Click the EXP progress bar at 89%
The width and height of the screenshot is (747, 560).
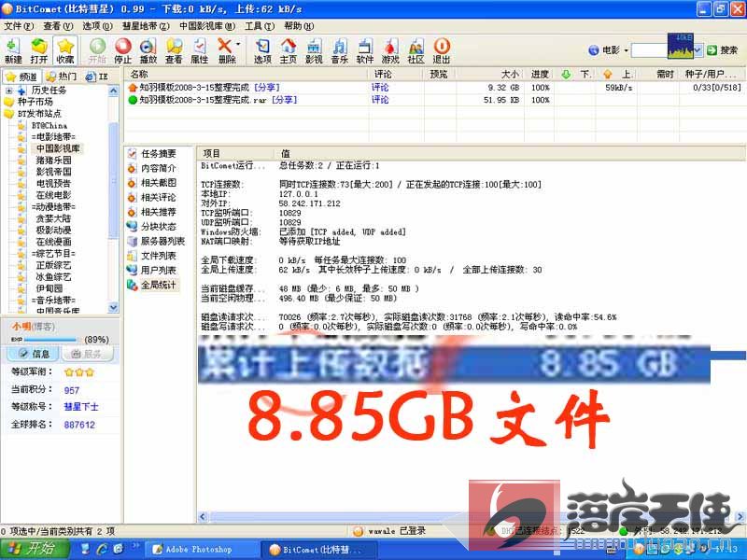click(51, 340)
